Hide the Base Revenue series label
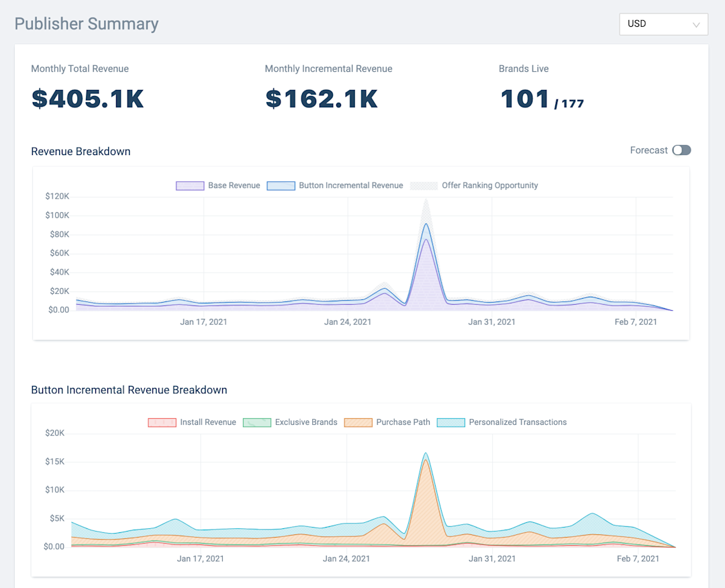 click(234, 185)
